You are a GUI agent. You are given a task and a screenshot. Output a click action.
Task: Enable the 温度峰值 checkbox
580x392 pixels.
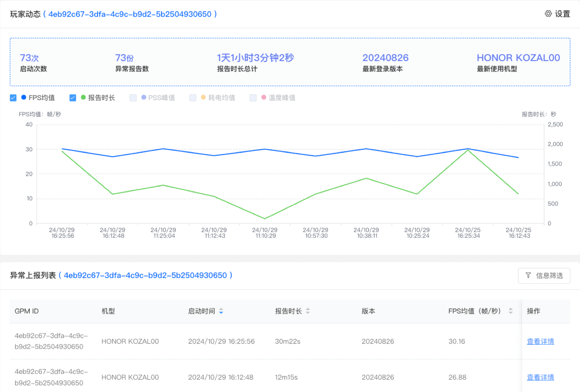coord(253,98)
